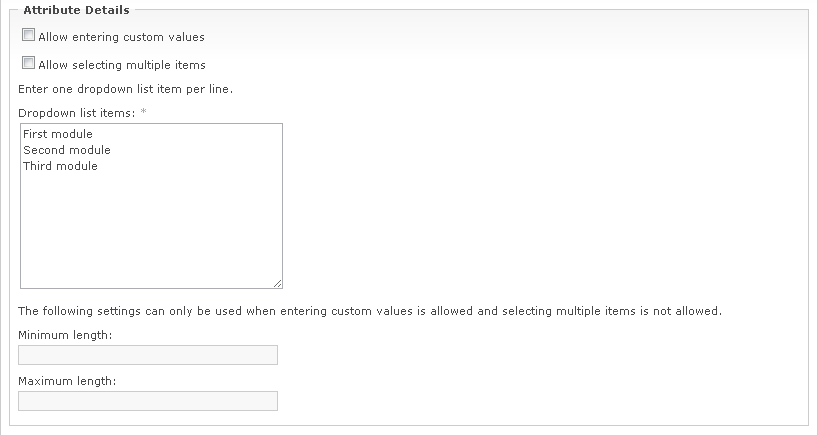The height and width of the screenshot is (435, 818).
Task: Click the "Attribute Details" section heading
Action: click(76, 9)
